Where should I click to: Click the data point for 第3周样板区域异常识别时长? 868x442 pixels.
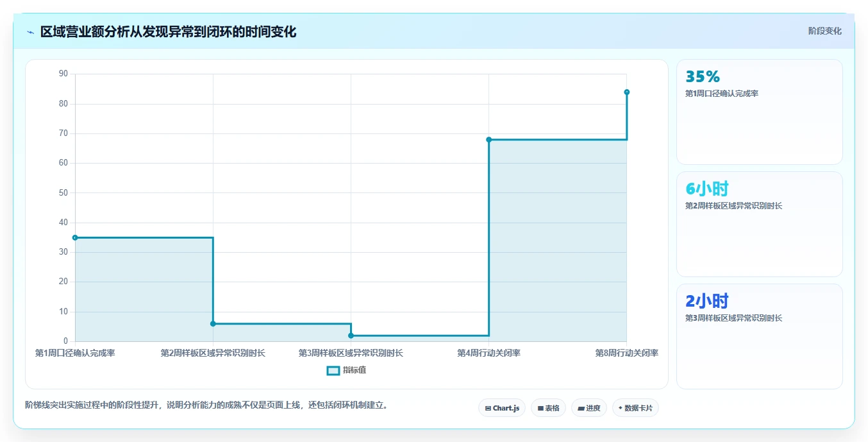tap(351, 336)
